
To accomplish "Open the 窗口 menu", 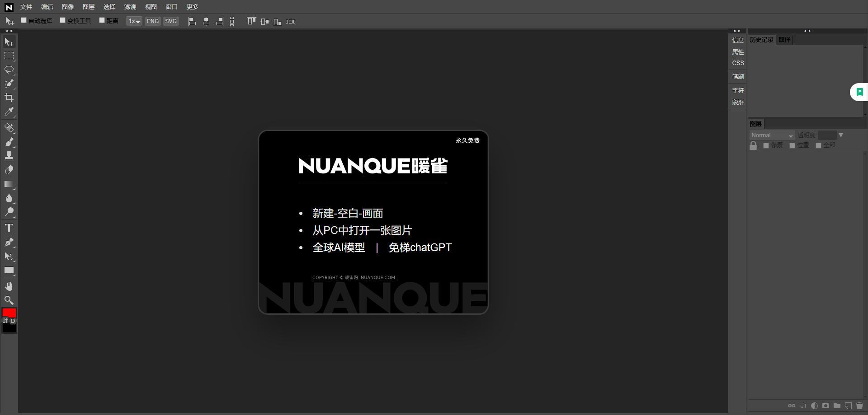I will (x=172, y=7).
